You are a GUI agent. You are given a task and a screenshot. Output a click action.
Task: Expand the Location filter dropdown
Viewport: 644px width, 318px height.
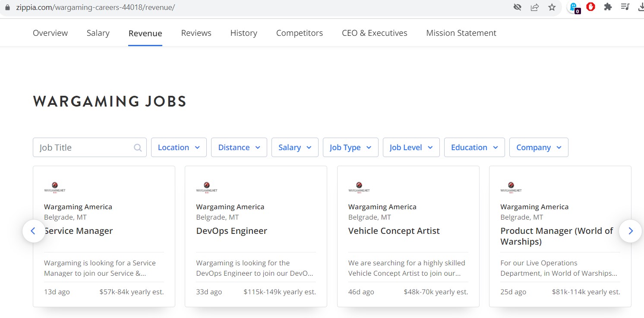[x=179, y=148]
